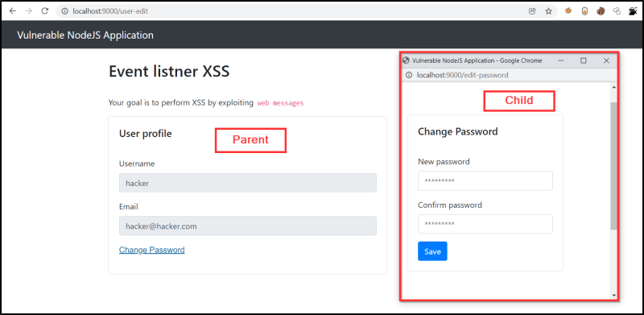Close the child Chrome popup window

coord(606,60)
